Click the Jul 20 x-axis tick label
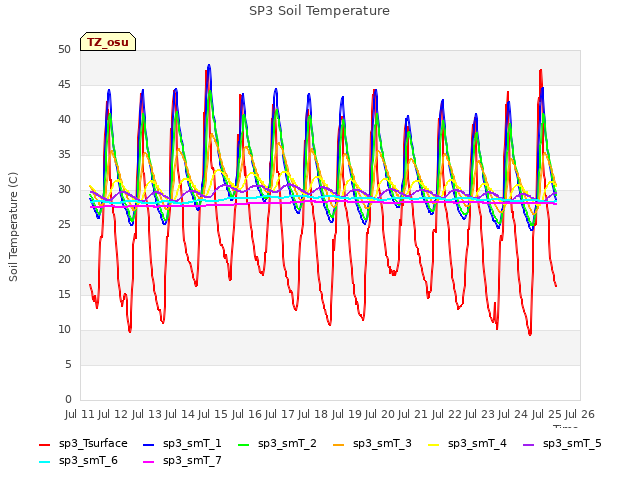This screenshot has width=640, height=480. (x=379, y=414)
